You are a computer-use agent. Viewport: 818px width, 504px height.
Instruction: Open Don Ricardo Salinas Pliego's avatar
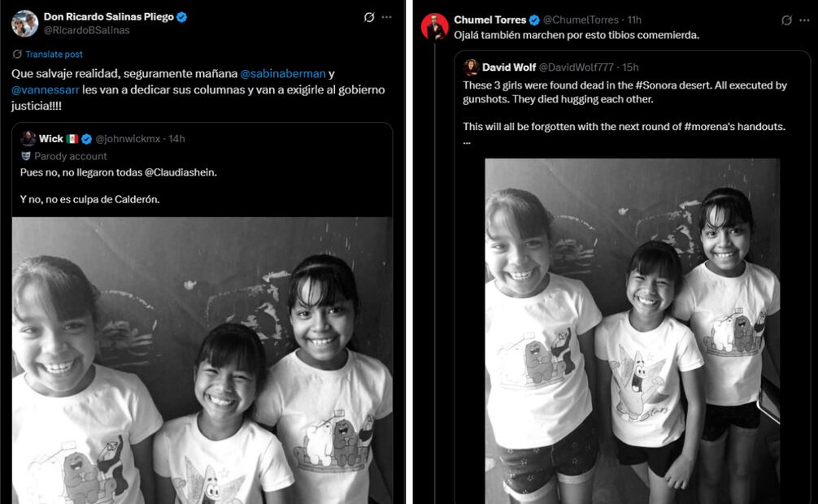coord(24,24)
